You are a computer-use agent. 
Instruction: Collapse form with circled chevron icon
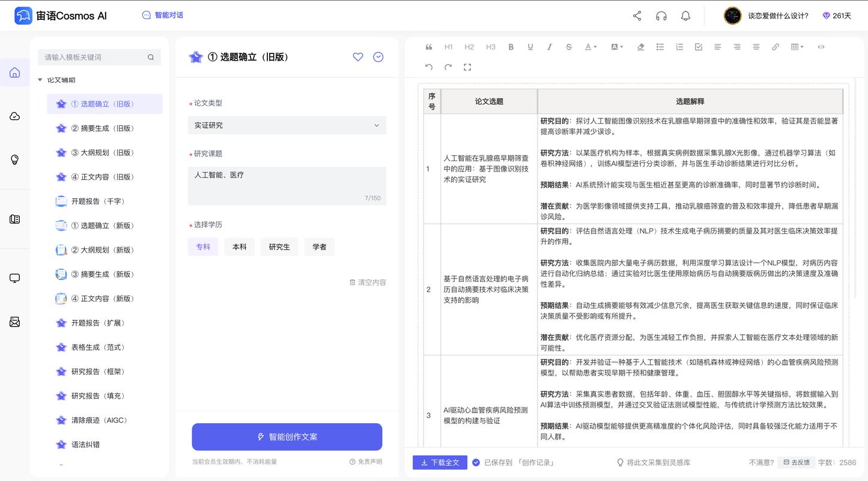coord(378,57)
